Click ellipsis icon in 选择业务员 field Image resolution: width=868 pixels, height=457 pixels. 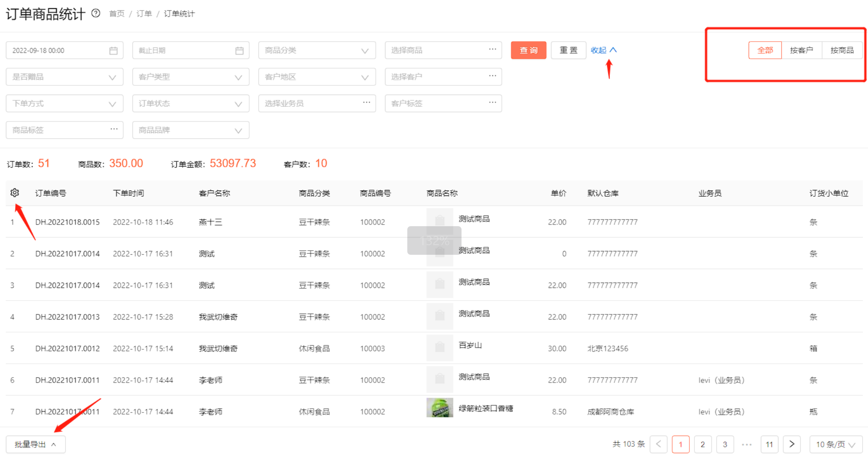pyautogui.click(x=367, y=102)
